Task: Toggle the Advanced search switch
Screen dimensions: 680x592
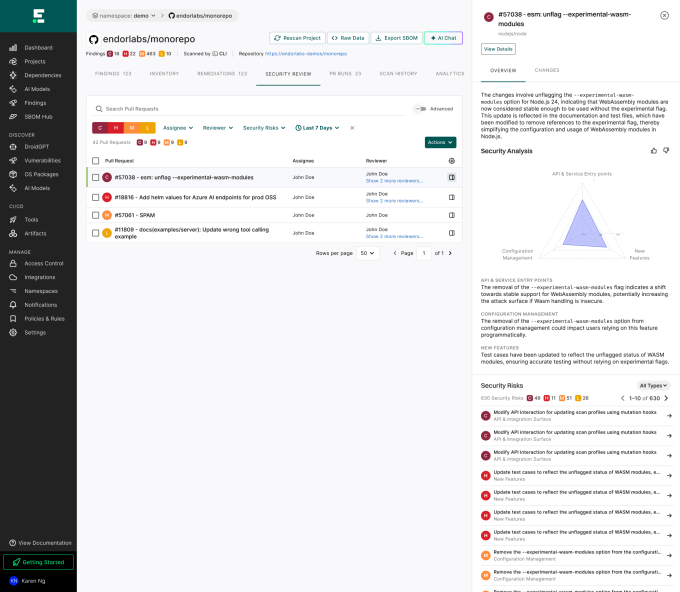Action: (x=420, y=109)
